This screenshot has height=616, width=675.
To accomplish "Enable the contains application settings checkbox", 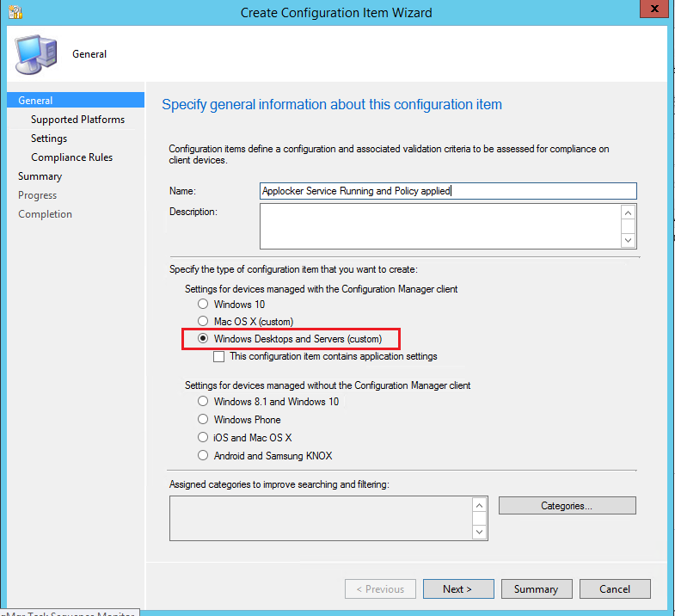I will point(219,356).
